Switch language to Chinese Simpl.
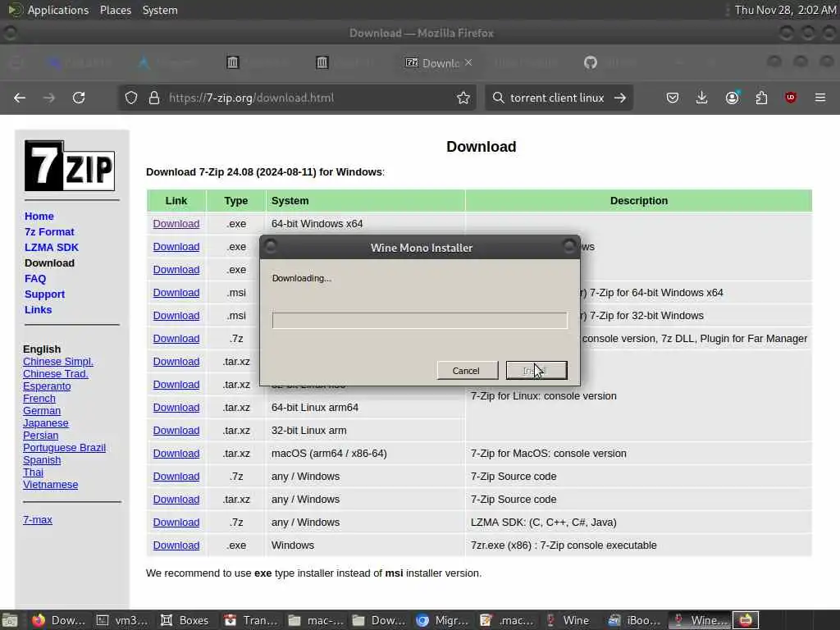This screenshot has width=840, height=630. coord(58,362)
